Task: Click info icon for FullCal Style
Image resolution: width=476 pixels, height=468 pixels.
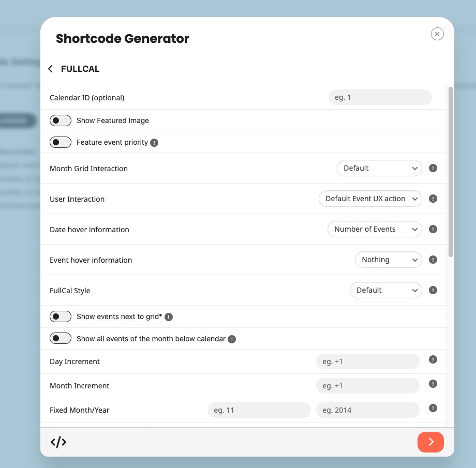Action: coord(434,290)
